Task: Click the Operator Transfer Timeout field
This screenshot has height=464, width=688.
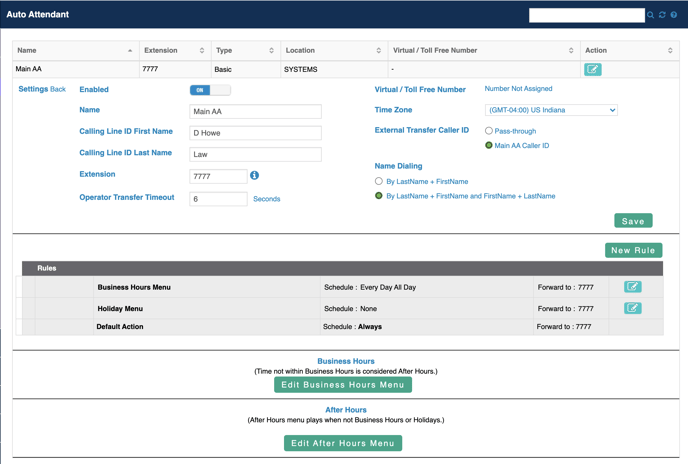Action: (x=218, y=199)
